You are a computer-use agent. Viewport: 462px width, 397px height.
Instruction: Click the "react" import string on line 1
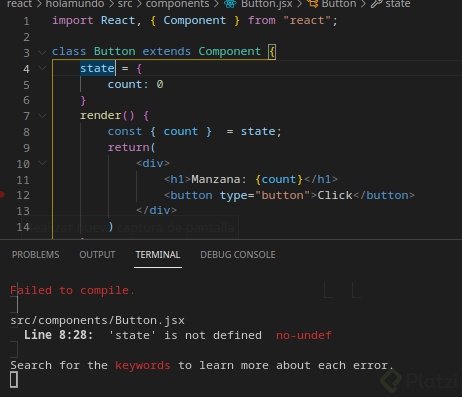tap(307, 20)
